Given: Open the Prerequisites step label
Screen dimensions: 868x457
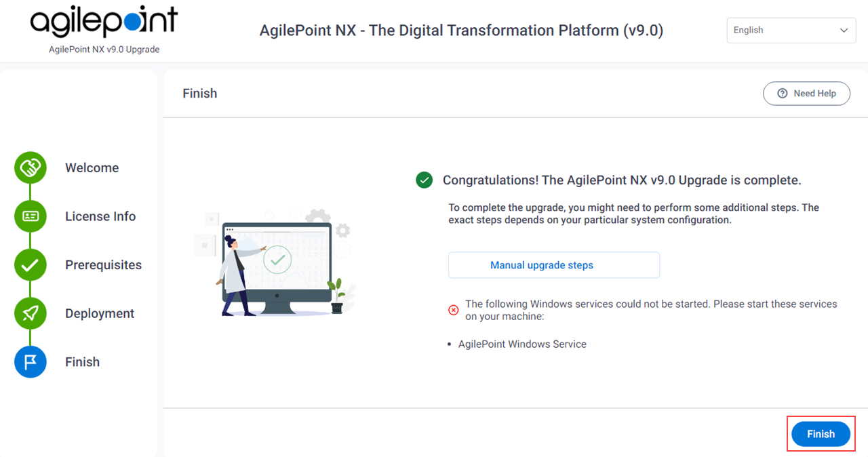Looking at the screenshot, I should point(103,265).
